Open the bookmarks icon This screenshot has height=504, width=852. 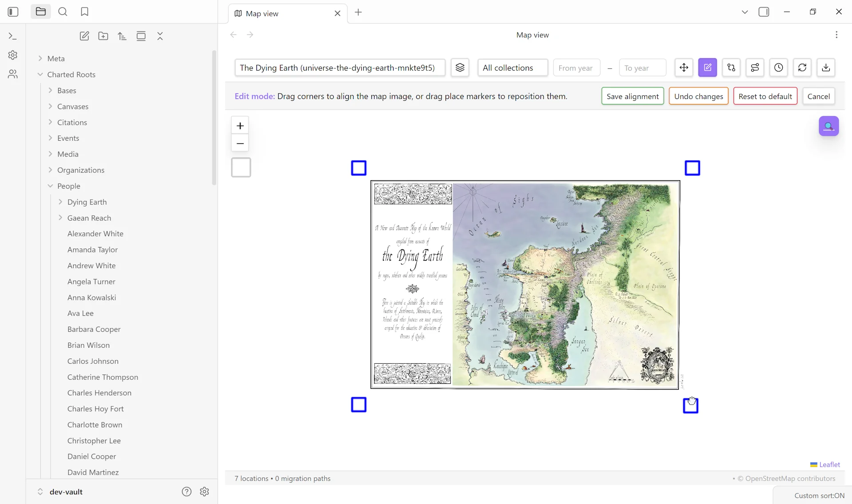click(x=84, y=12)
